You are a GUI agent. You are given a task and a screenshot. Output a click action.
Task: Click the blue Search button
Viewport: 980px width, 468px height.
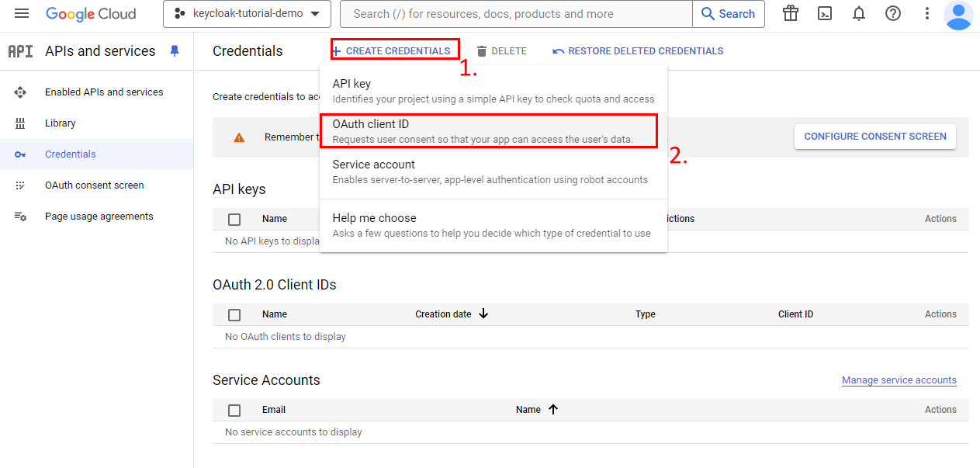click(728, 14)
